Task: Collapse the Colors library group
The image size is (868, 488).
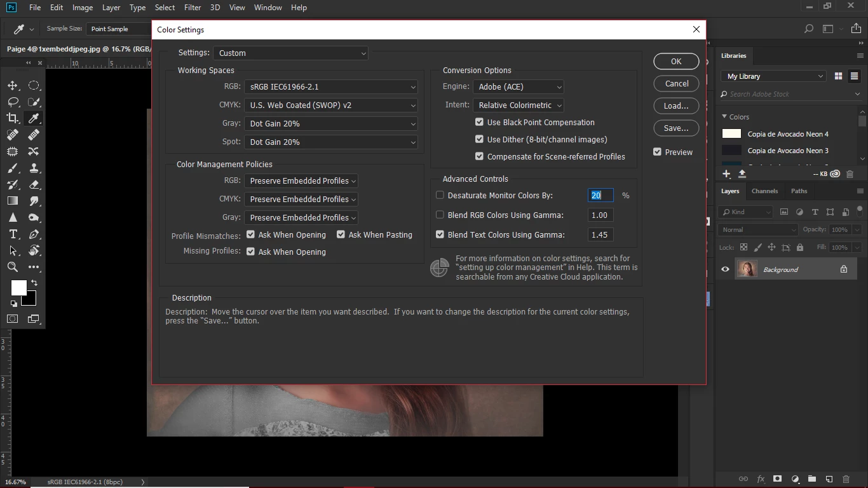Action: pos(724,117)
